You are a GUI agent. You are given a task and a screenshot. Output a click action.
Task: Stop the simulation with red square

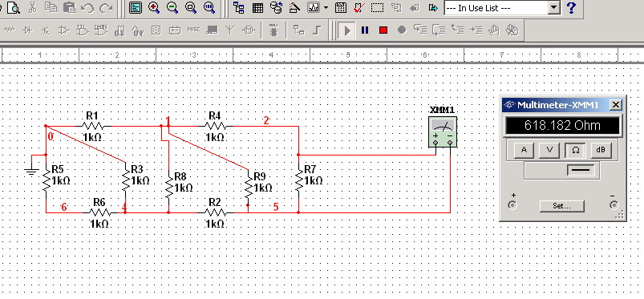383,30
